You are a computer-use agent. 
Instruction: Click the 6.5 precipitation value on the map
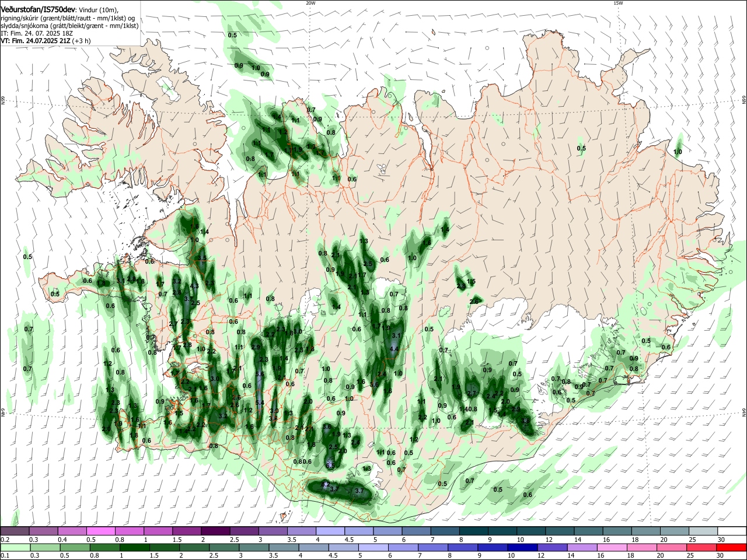click(330, 466)
